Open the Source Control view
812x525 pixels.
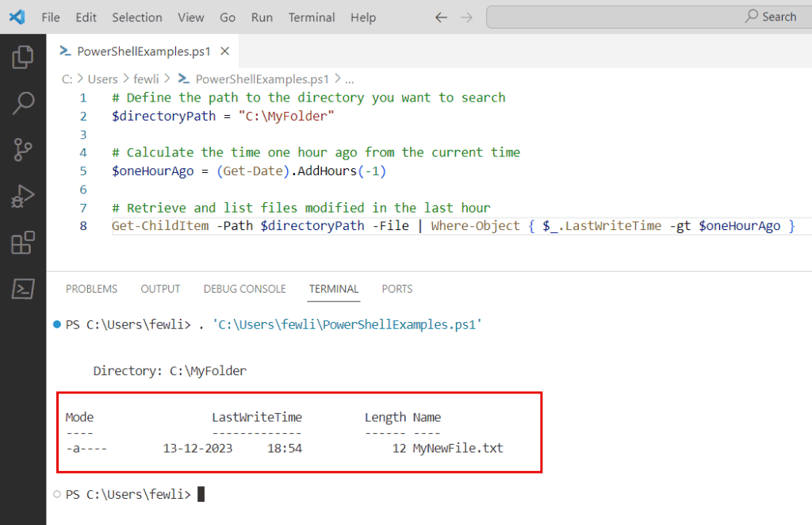coord(23,150)
